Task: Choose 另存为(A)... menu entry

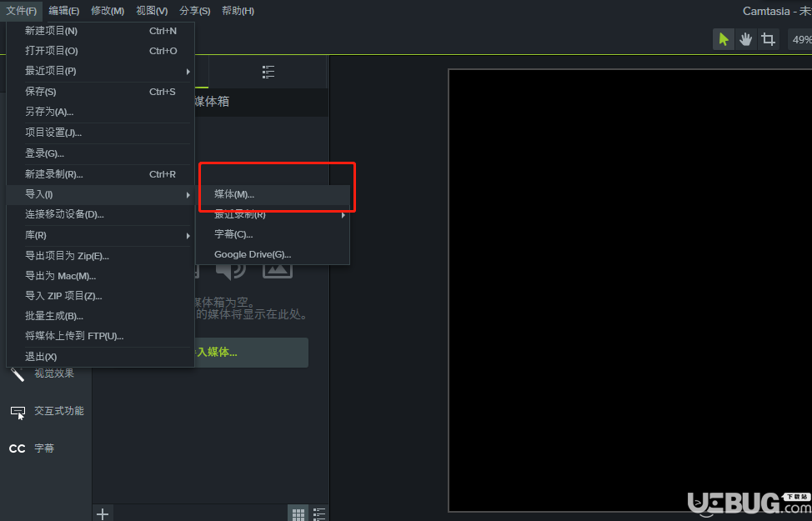Action: pyautogui.click(x=101, y=112)
